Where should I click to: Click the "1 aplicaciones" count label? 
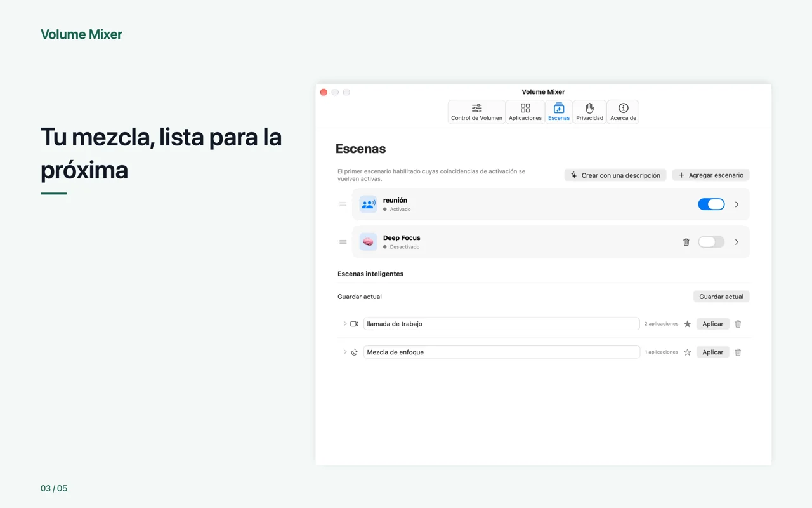[661, 352]
